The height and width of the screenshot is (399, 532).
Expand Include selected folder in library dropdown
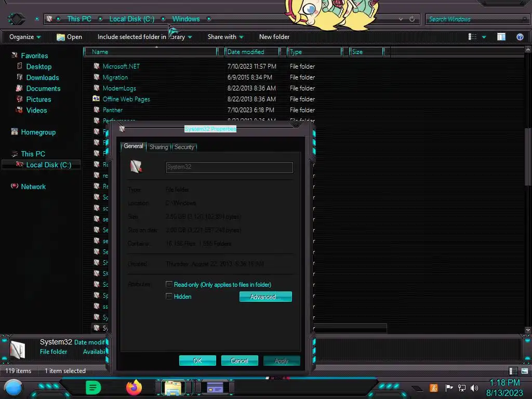[190, 37]
